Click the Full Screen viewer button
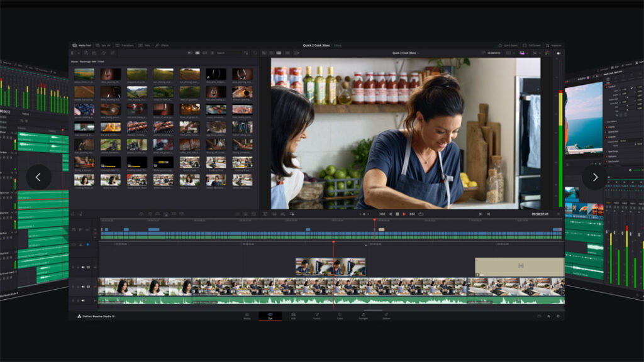Image resolution: width=644 pixels, height=362 pixels. (x=534, y=45)
